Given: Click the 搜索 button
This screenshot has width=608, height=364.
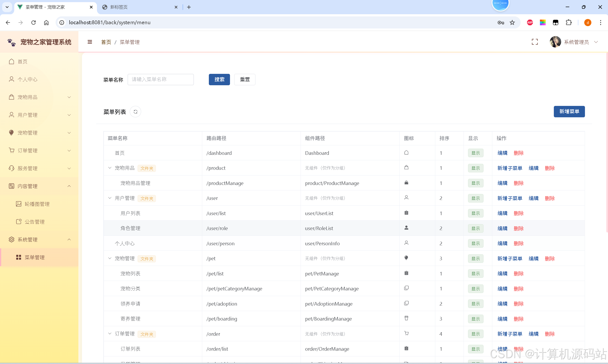Looking at the screenshot, I should tap(219, 80).
